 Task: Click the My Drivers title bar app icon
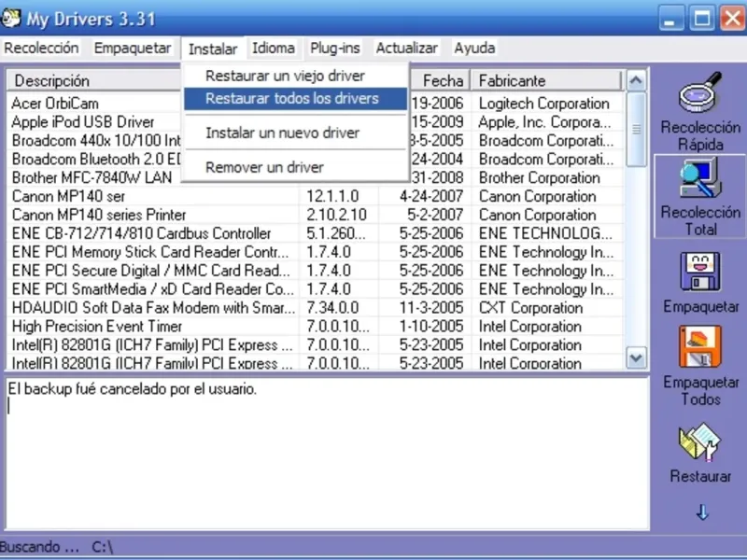point(10,18)
